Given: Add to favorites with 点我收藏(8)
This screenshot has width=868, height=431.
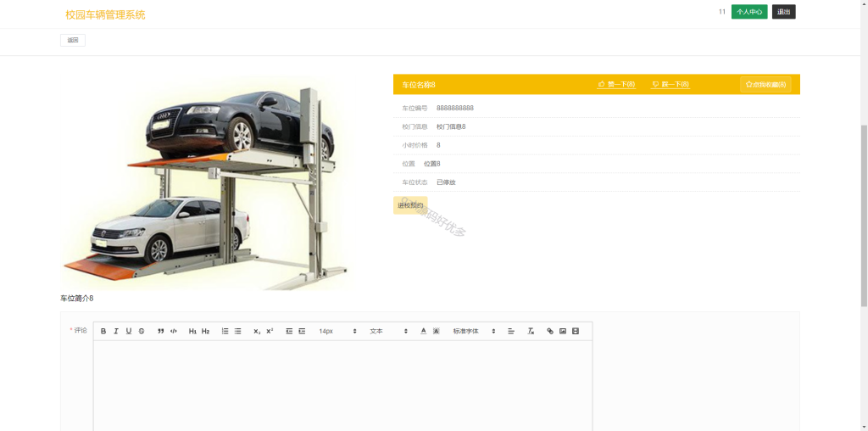Looking at the screenshot, I should [765, 85].
